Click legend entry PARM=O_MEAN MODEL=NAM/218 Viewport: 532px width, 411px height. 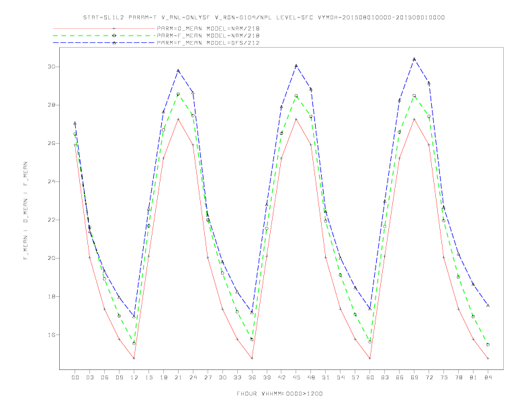208,28
